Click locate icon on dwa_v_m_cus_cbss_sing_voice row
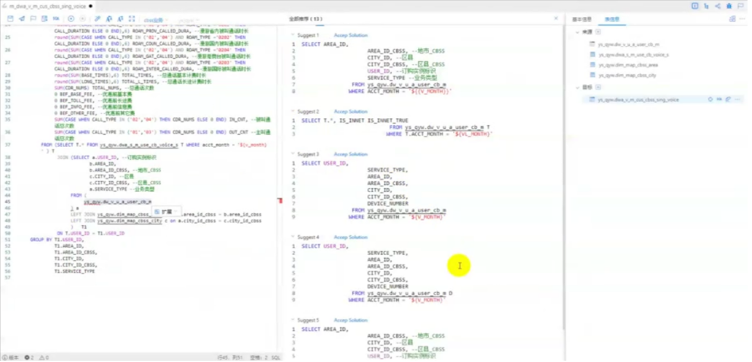752x362 pixels. (x=710, y=100)
